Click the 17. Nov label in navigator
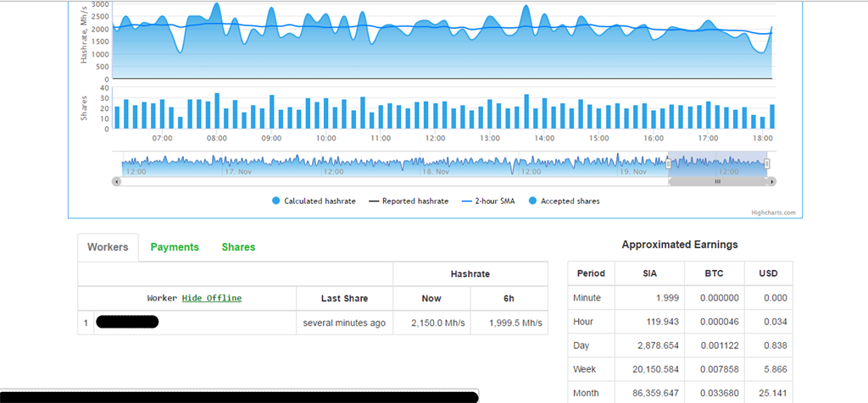Screen dimensions: 868x403 [240, 171]
